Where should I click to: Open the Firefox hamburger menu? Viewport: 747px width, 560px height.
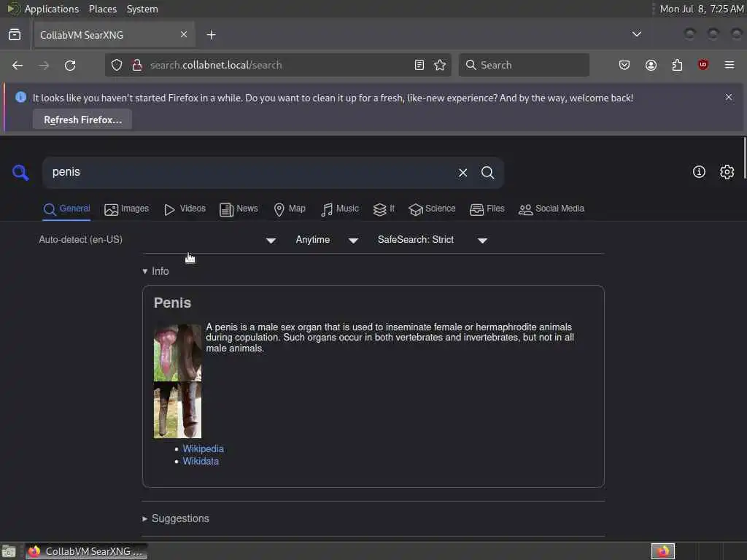click(x=729, y=65)
